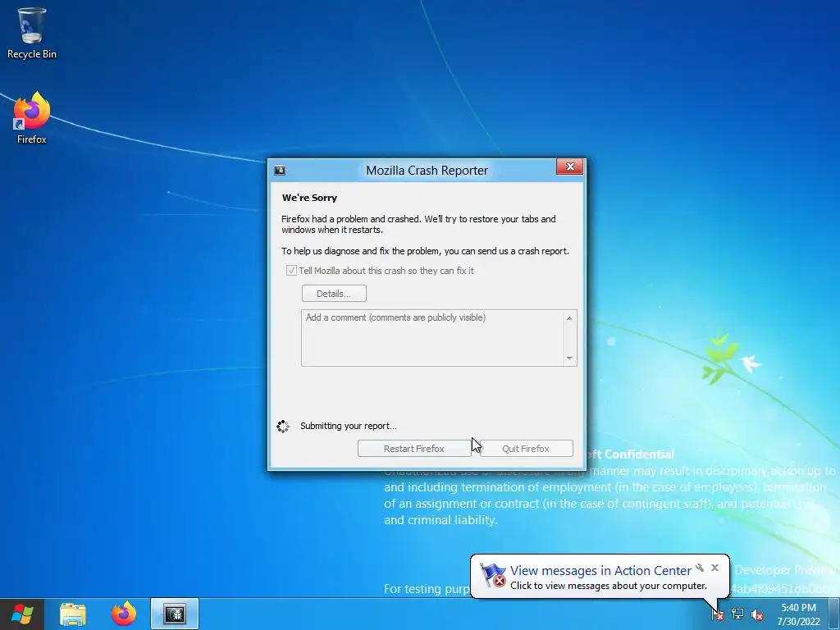
Task: Click the Crash Reporter title bar icon
Action: point(280,171)
